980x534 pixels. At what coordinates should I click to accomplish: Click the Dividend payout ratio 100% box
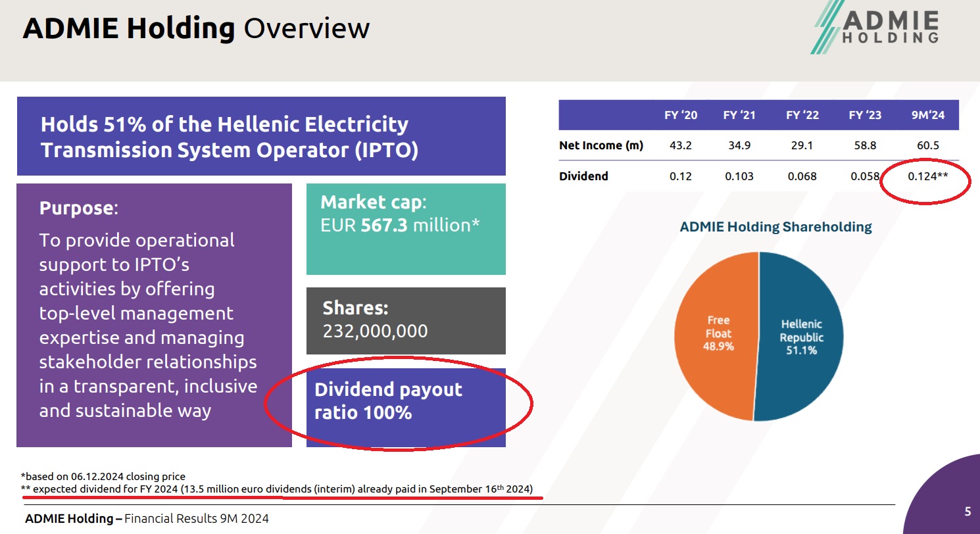406,407
